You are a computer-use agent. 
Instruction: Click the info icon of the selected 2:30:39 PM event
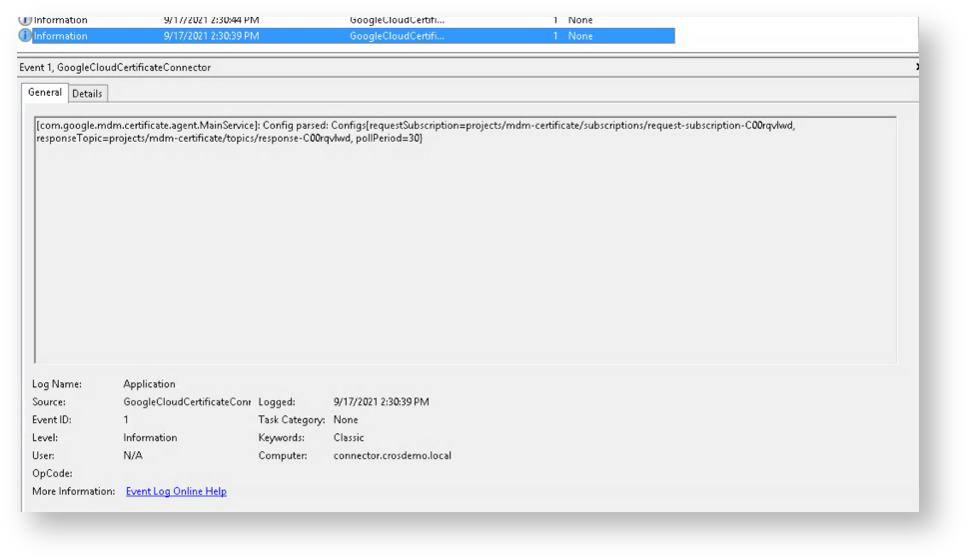(25, 36)
